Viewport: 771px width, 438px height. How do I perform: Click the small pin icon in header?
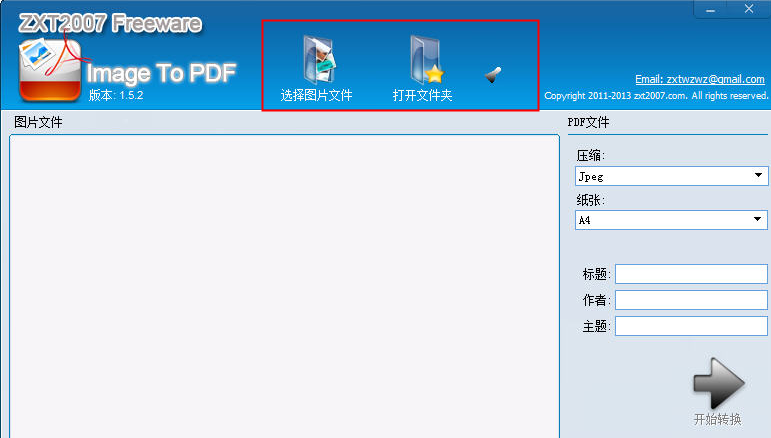click(x=493, y=75)
